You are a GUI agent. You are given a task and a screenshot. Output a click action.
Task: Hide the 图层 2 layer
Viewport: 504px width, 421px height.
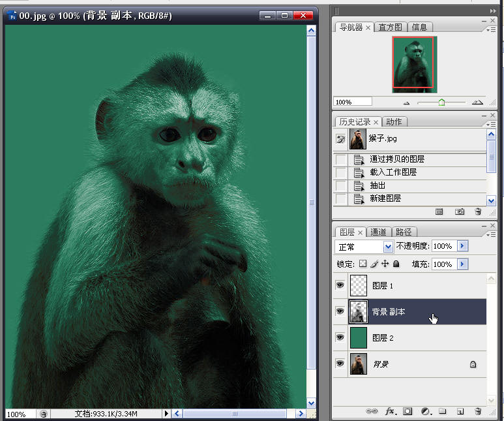(x=340, y=337)
